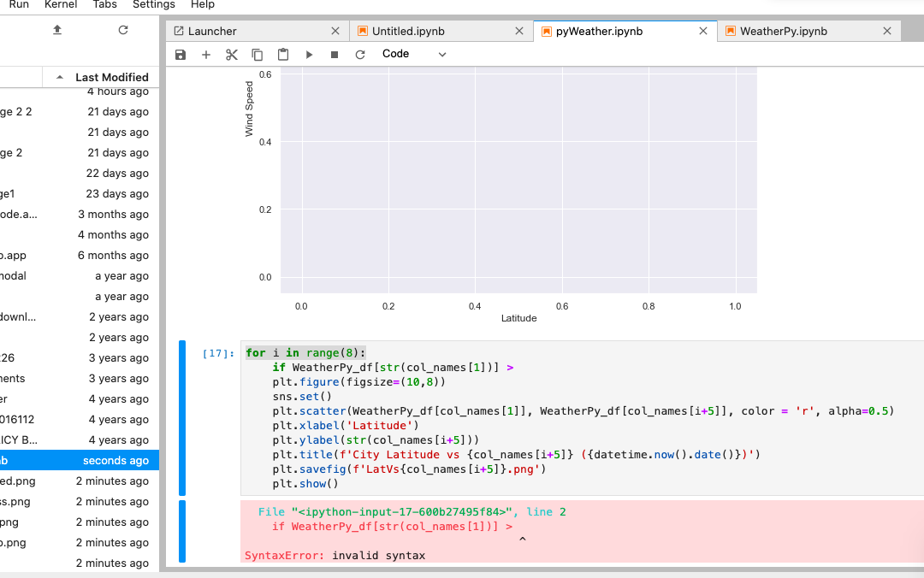Insert a new cell with the plus icon
Viewport: 924px width, 578px height.
pos(205,54)
